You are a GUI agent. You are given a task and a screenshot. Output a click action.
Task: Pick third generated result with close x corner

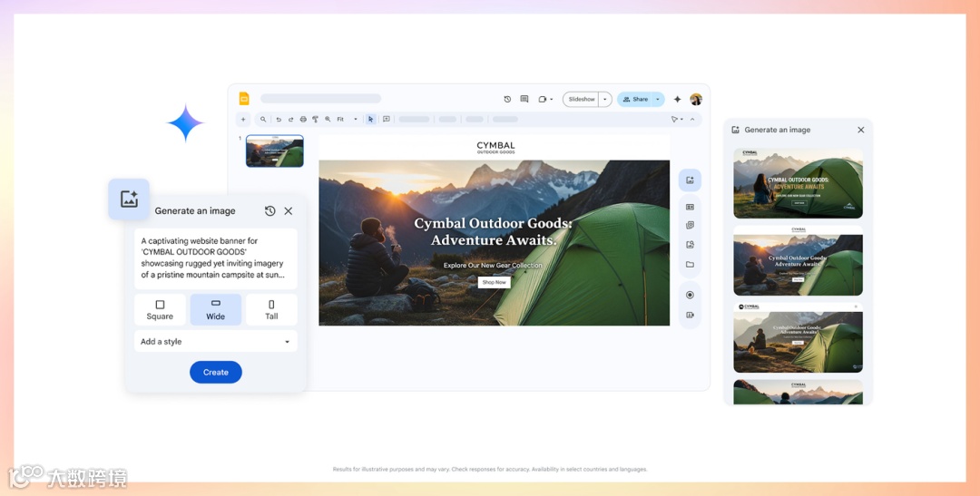pyautogui.click(x=799, y=338)
